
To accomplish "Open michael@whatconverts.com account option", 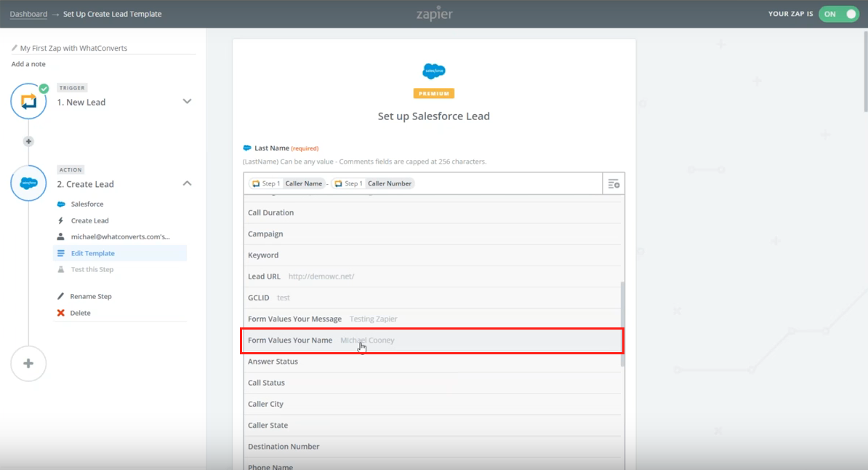I will [x=120, y=236].
